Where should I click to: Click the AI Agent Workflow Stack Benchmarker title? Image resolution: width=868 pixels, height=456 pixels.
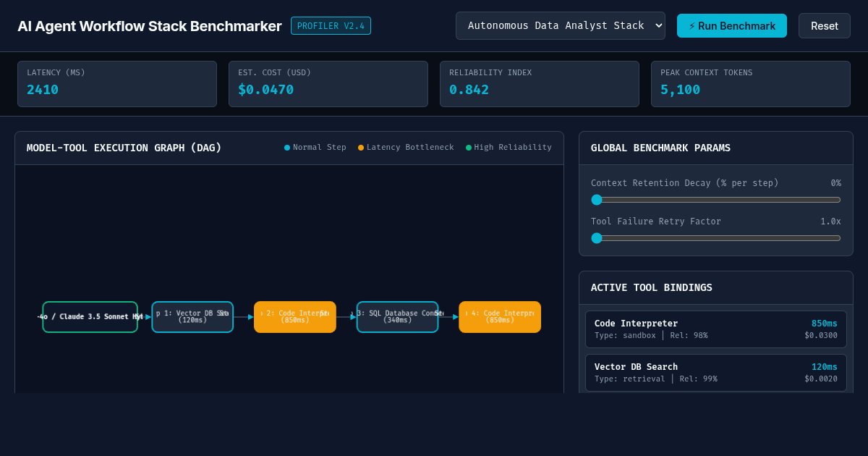tap(150, 26)
